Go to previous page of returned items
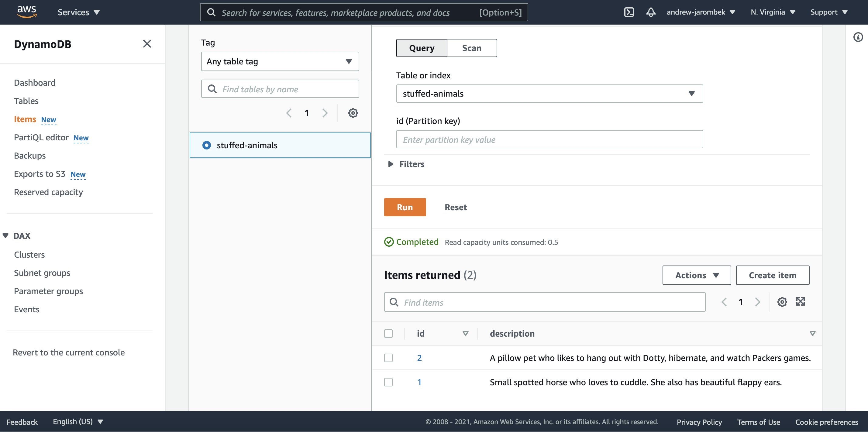This screenshot has width=868, height=432. click(724, 302)
